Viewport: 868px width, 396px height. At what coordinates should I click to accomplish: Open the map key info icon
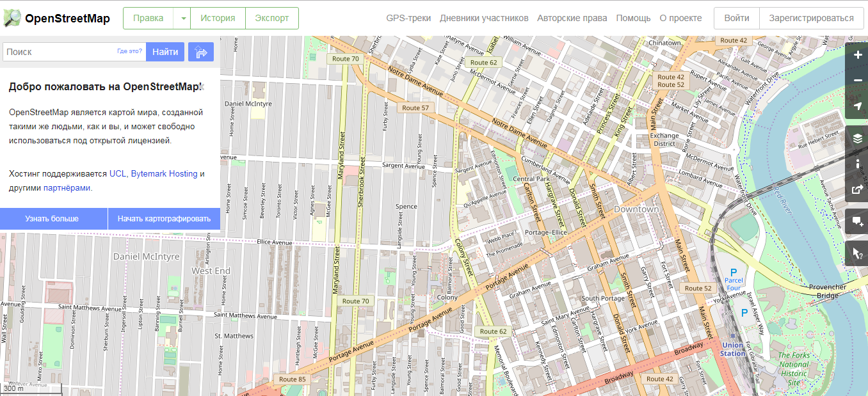click(x=858, y=164)
